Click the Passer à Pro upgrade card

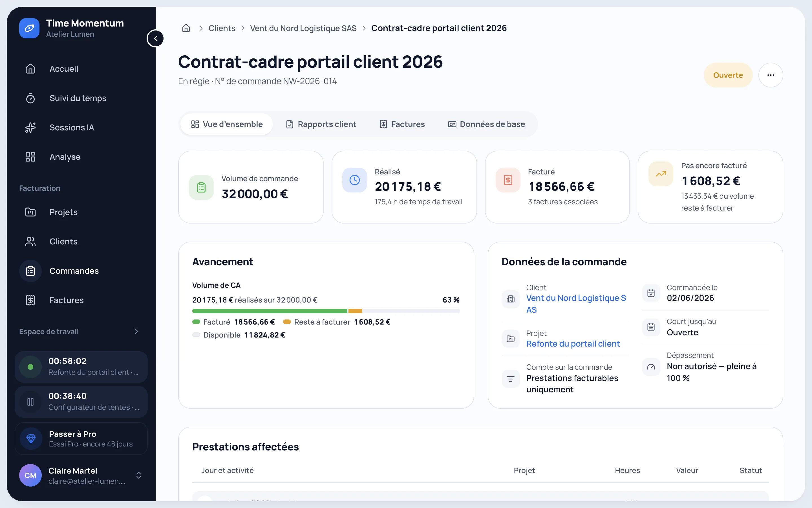tap(81, 439)
